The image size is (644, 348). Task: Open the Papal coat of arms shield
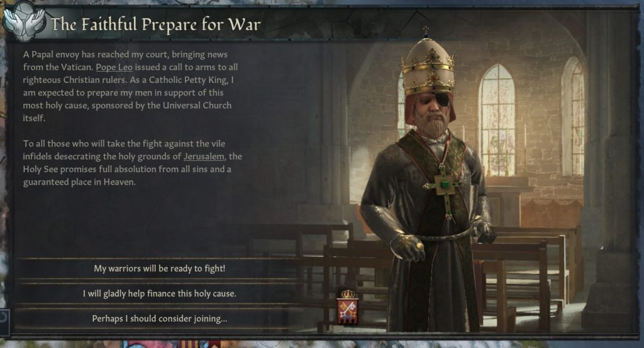(347, 311)
